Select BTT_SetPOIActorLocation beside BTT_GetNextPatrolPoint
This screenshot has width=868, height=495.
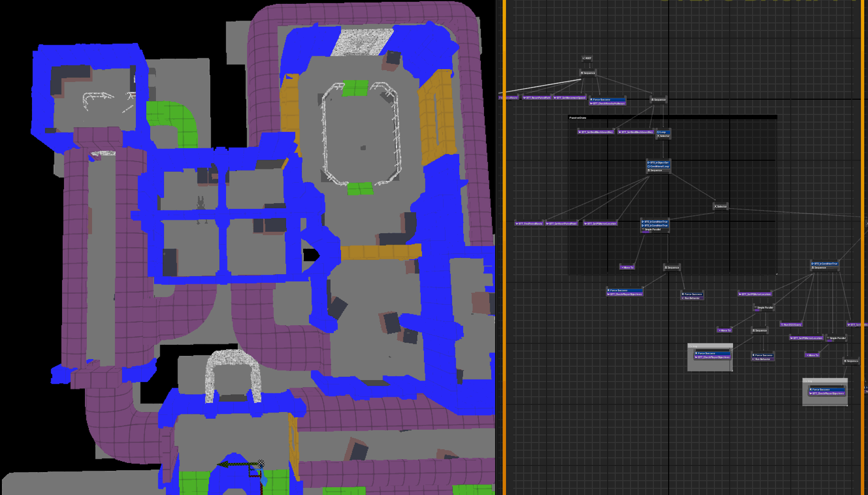[600, 224]
